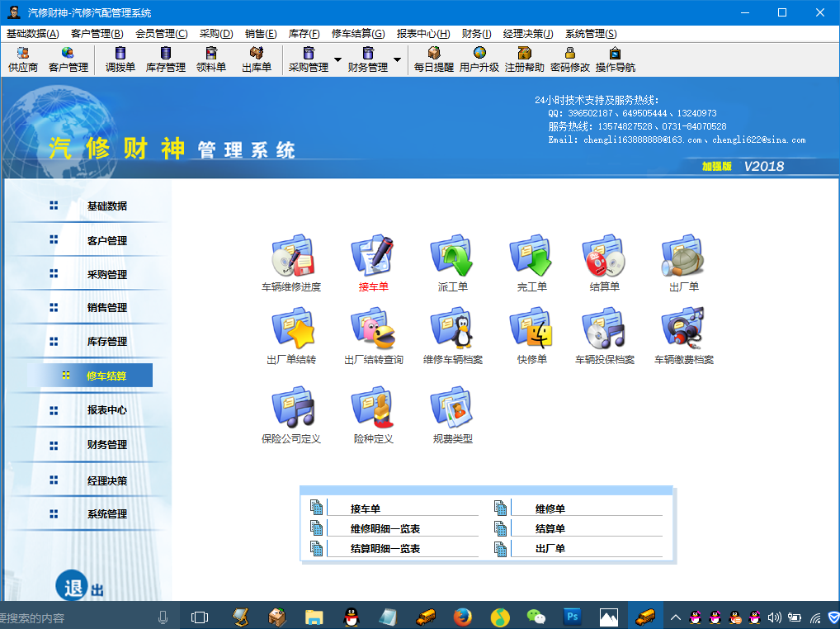
Task: Open the 基础数据(A) menu
Action: pos(33,34)
